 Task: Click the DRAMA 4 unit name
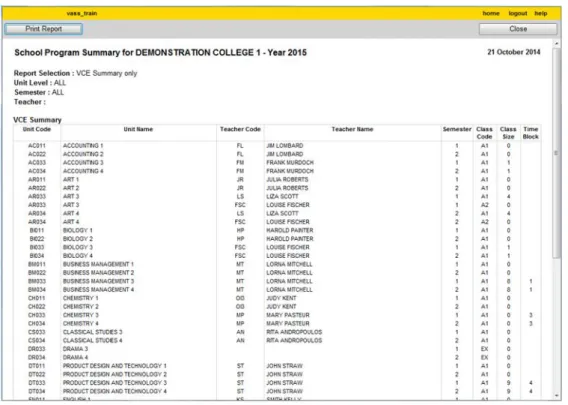click(x=75, y=358)
